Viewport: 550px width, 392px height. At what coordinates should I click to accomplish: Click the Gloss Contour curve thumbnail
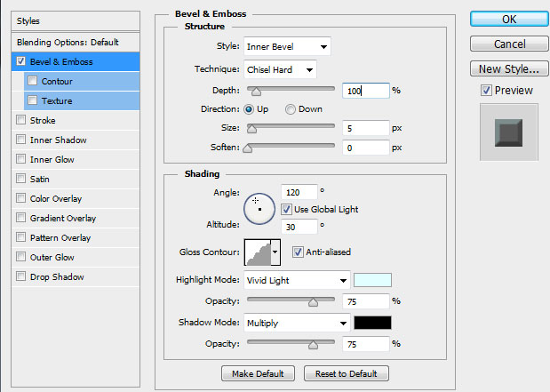click(258, 253)
